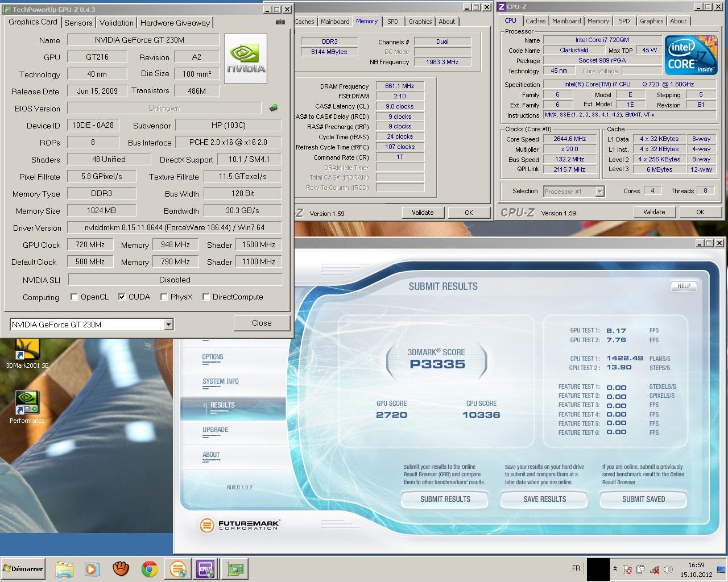728x582 pixels.
Task: Open Mainboard tab in right CPU-Z window
Action: [566, 21]
